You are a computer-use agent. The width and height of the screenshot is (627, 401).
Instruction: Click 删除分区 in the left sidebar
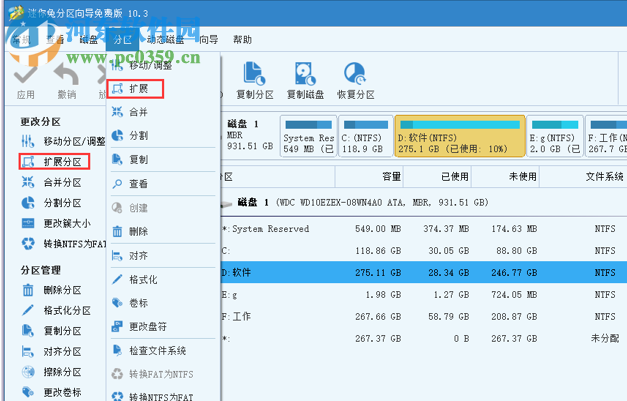(x=51, y=290)
